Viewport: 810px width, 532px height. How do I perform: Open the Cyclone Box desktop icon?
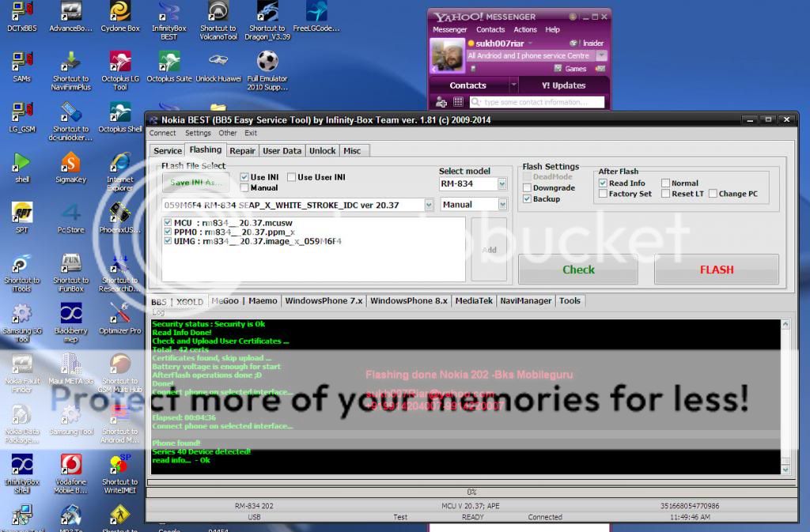point(120,16)
